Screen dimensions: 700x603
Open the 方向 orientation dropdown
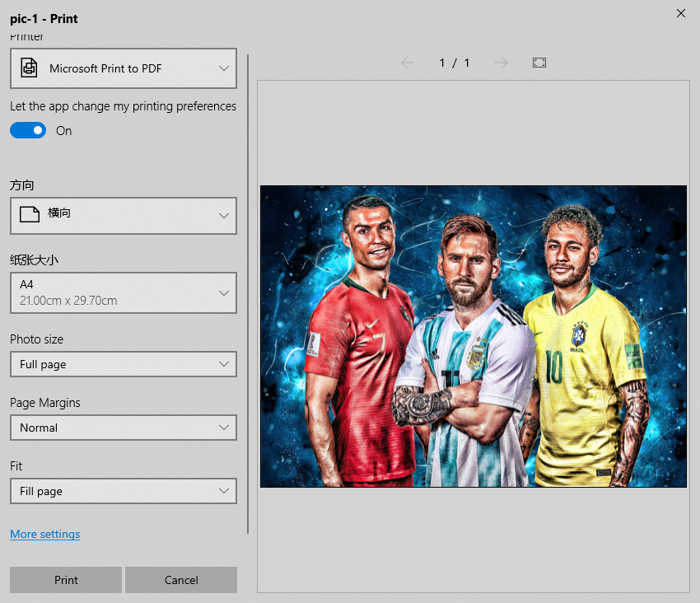tap(124, 216)
